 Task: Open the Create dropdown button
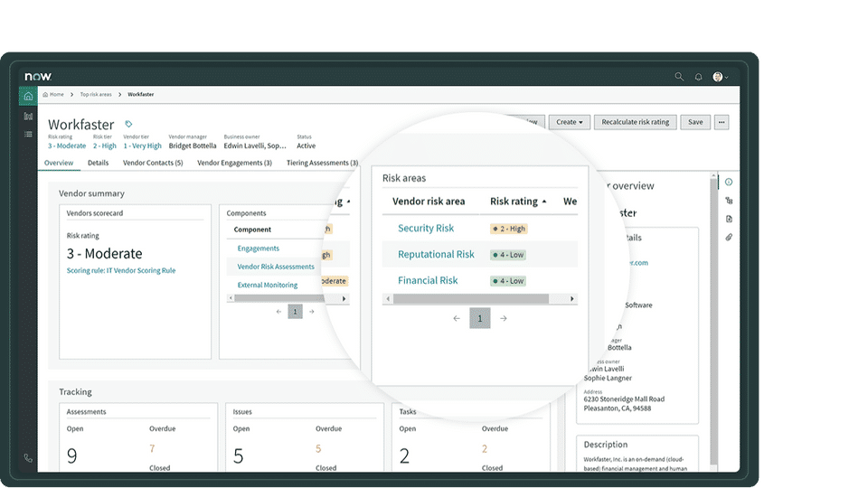coord(569,122)
